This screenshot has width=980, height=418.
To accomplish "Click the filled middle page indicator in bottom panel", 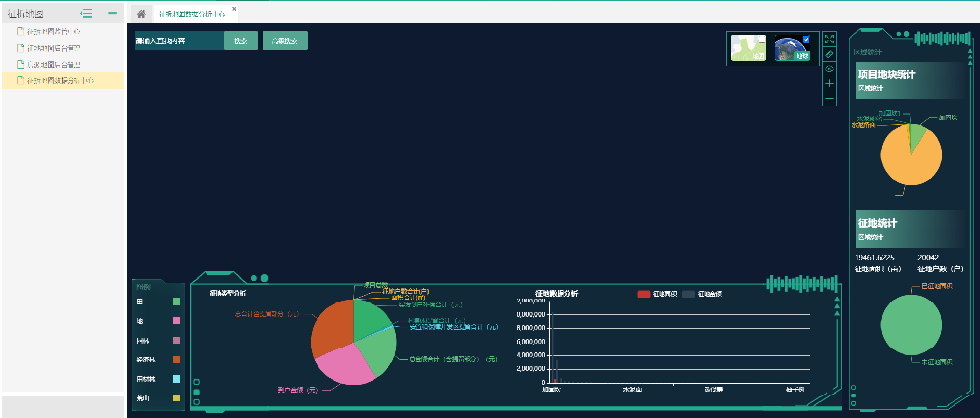I will [197, 392].
